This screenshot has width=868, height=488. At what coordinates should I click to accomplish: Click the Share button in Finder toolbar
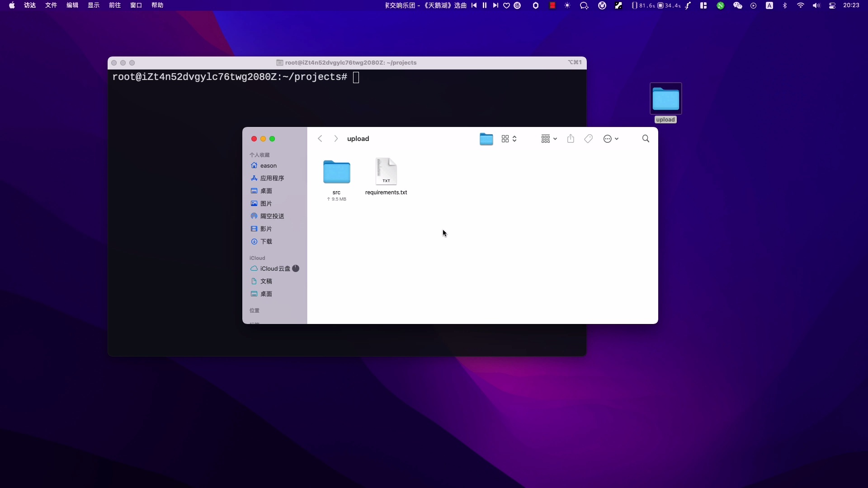tap(571, 139)
